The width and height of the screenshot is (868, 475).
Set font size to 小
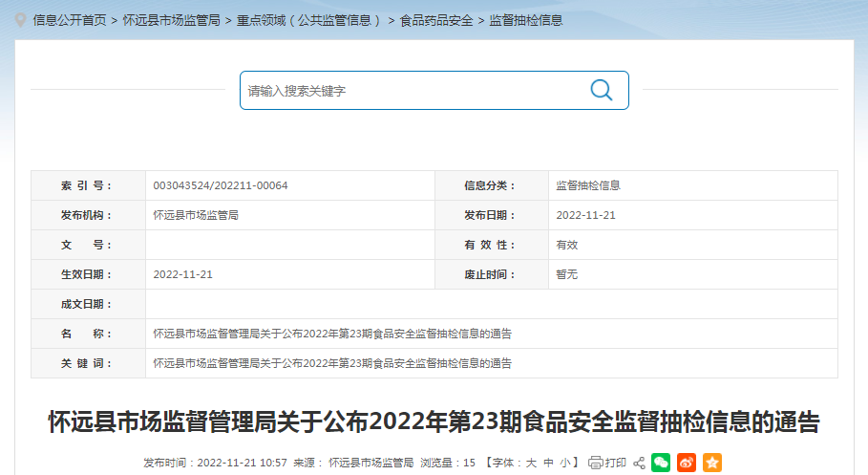point(564,463)
